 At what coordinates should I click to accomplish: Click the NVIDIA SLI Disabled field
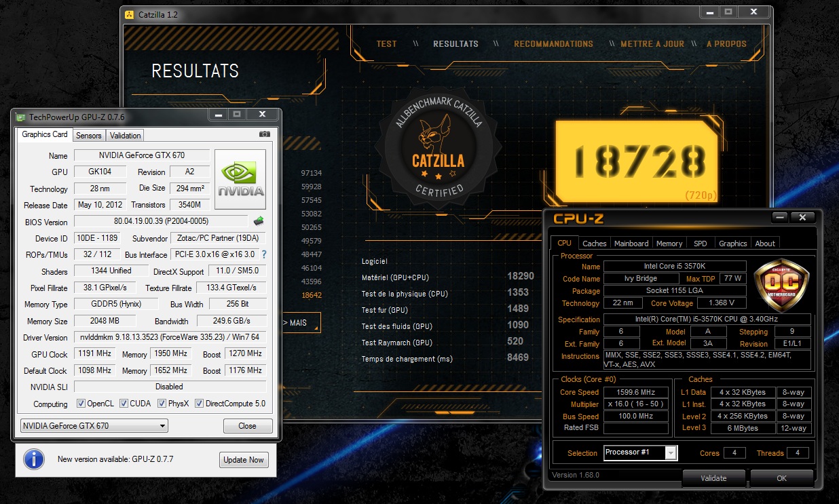coord(170,387)
